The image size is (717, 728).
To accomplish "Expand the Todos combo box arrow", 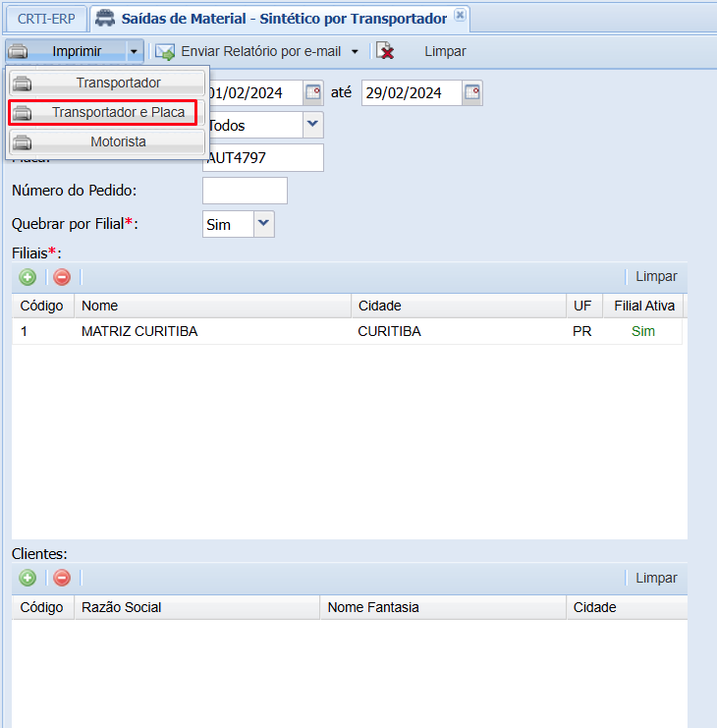I will coord(313,125).
